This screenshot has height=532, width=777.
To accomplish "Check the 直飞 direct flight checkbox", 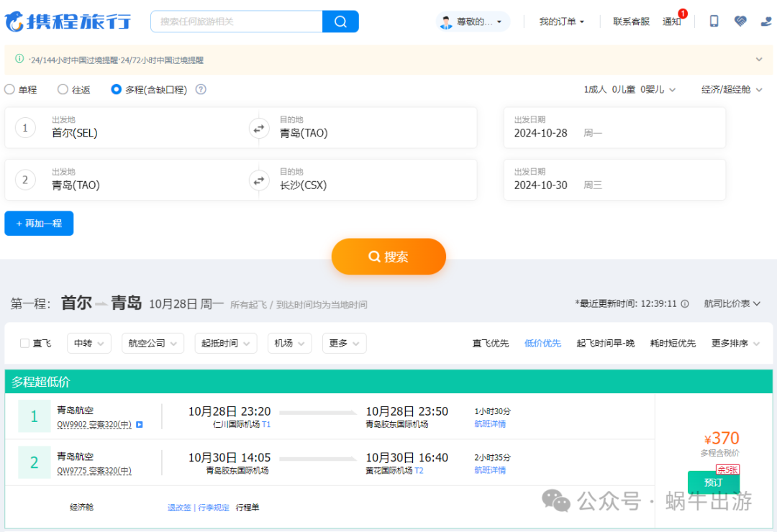I will pos(24,343).
